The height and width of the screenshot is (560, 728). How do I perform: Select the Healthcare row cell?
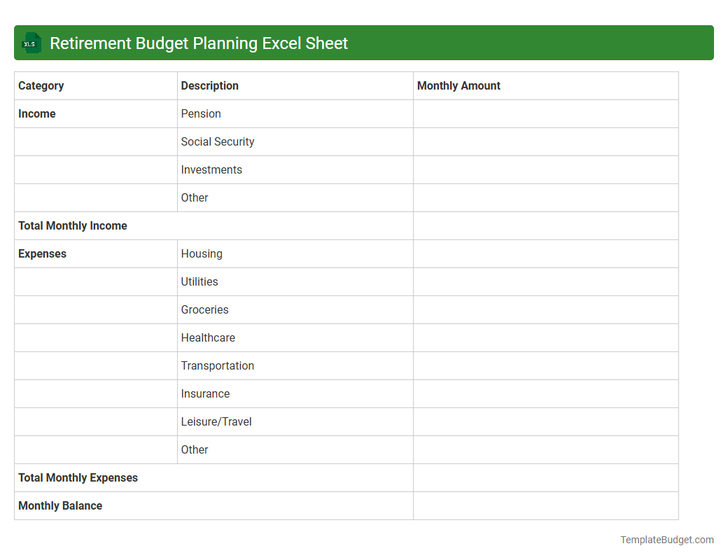coord(208,337)
